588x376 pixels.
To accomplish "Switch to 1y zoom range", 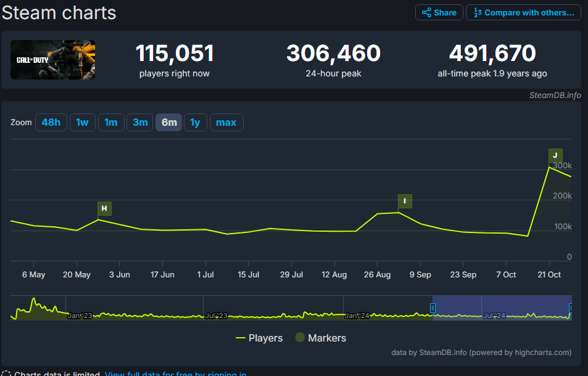I will [196, 123].
